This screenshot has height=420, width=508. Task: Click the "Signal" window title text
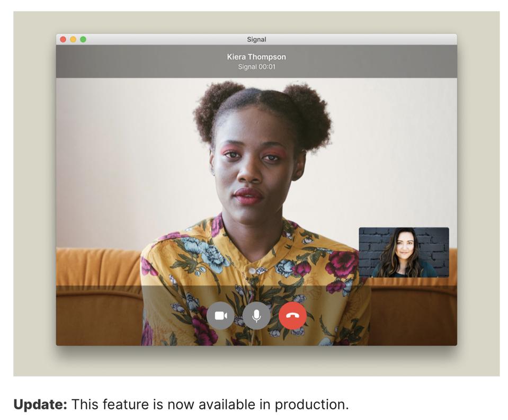256,40
